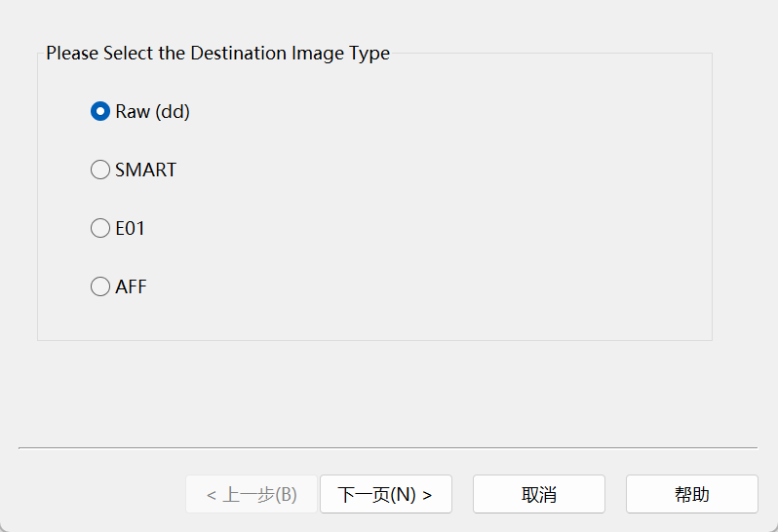Click the empty circle beside AFF
The height and width of the screenshot is (532, 778).
100,286
